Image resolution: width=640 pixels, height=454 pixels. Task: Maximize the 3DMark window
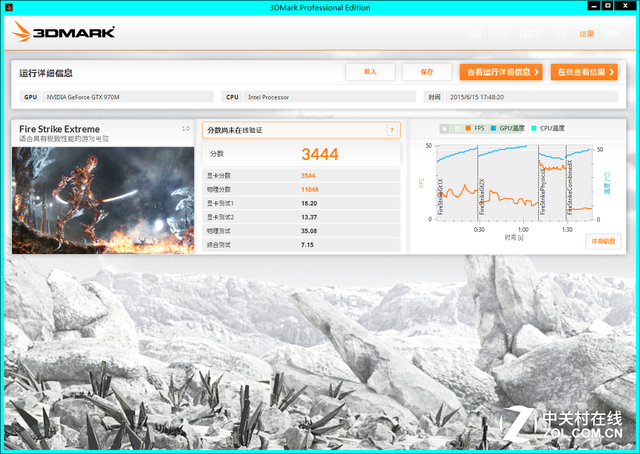coord(607,6)
